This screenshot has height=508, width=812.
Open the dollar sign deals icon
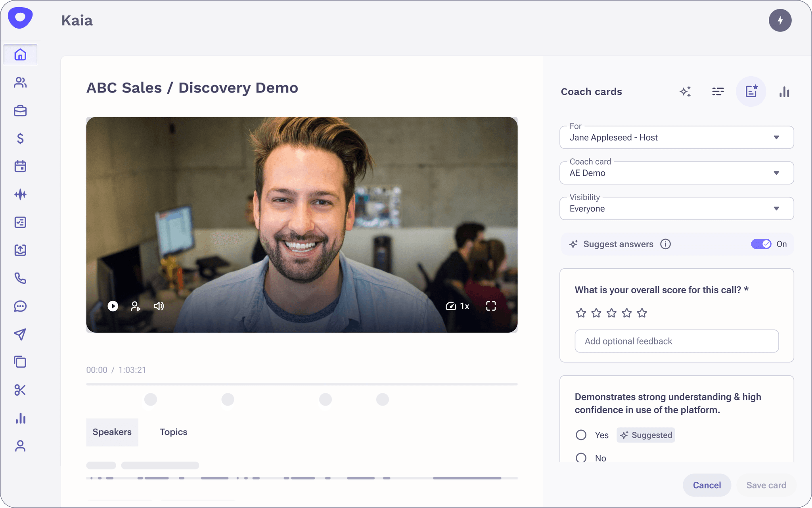tap(20, 139)
